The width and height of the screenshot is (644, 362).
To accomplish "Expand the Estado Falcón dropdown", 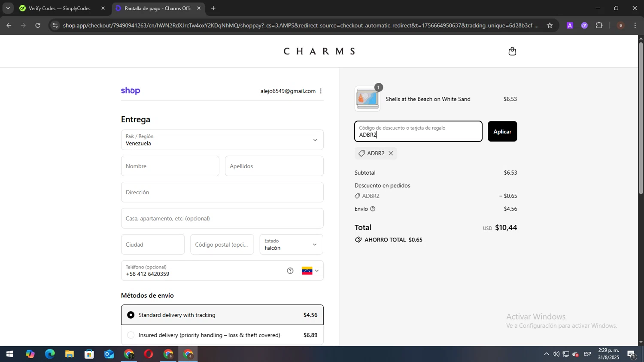I will (291, 244).
